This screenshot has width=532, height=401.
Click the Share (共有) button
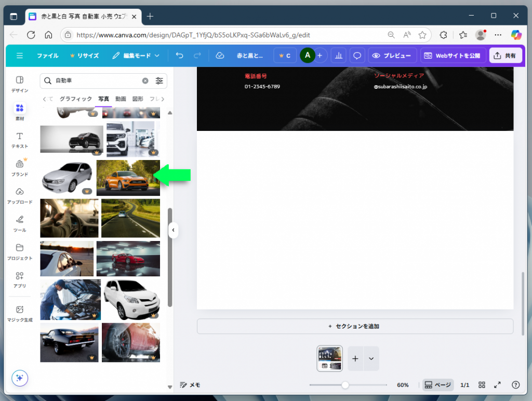[505, 56]
